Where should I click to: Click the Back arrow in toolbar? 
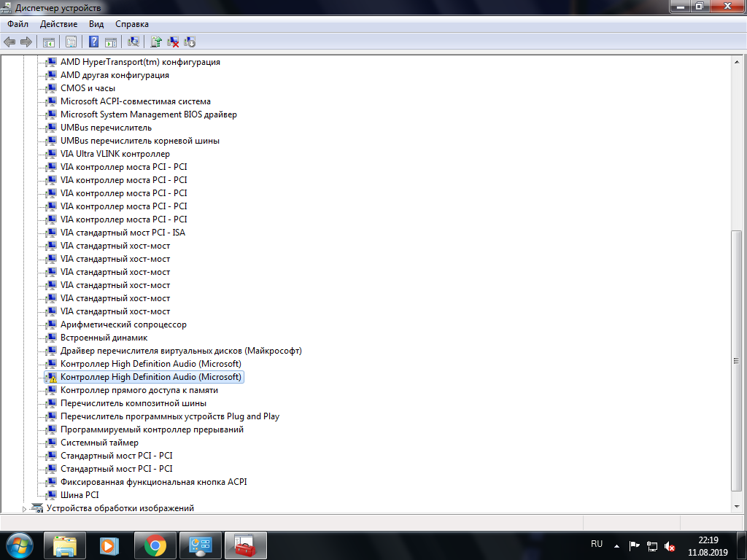9,42
